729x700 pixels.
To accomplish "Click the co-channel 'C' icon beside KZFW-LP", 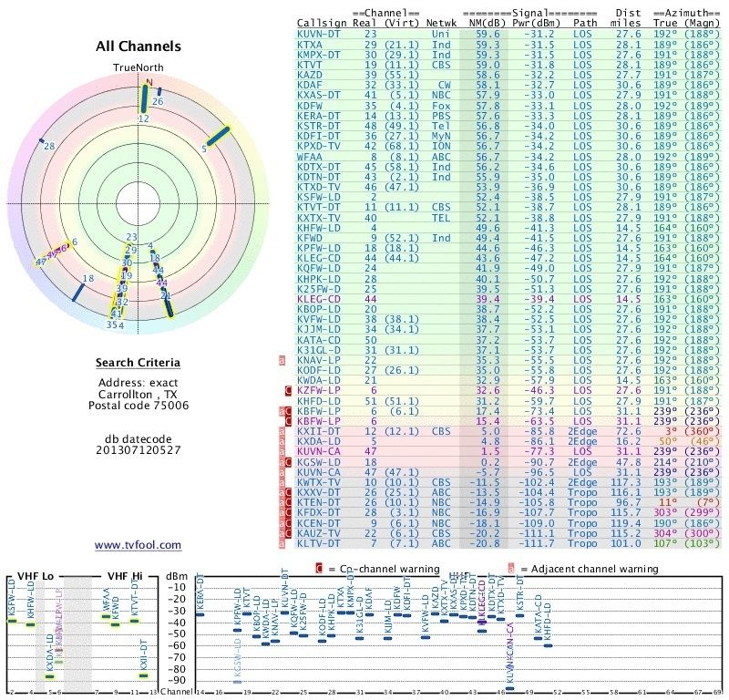I will coord(288,391).
